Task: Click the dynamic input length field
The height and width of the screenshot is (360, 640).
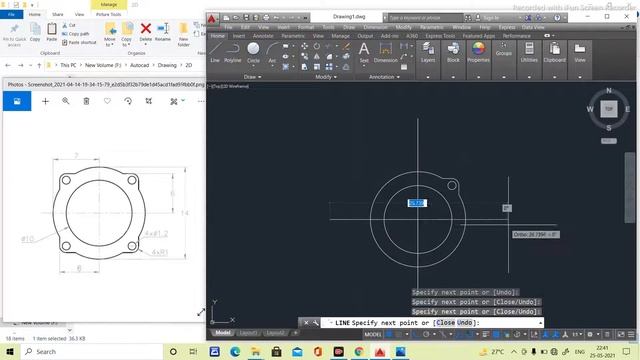Action: 417,203
